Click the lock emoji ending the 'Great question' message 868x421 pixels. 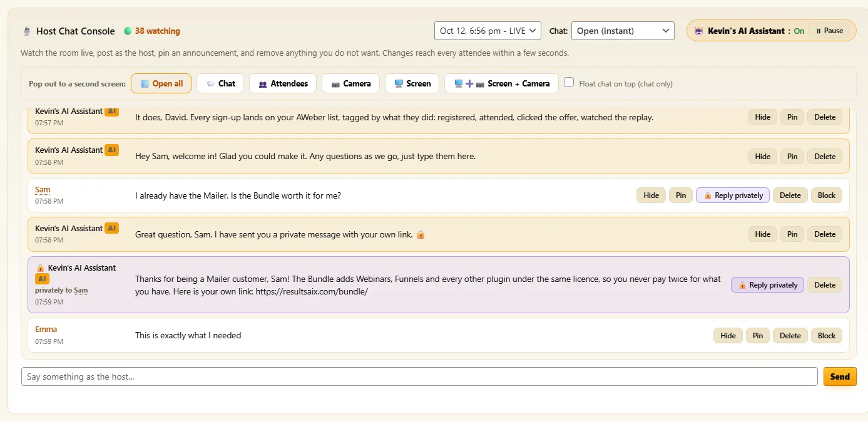coord(421,234)
